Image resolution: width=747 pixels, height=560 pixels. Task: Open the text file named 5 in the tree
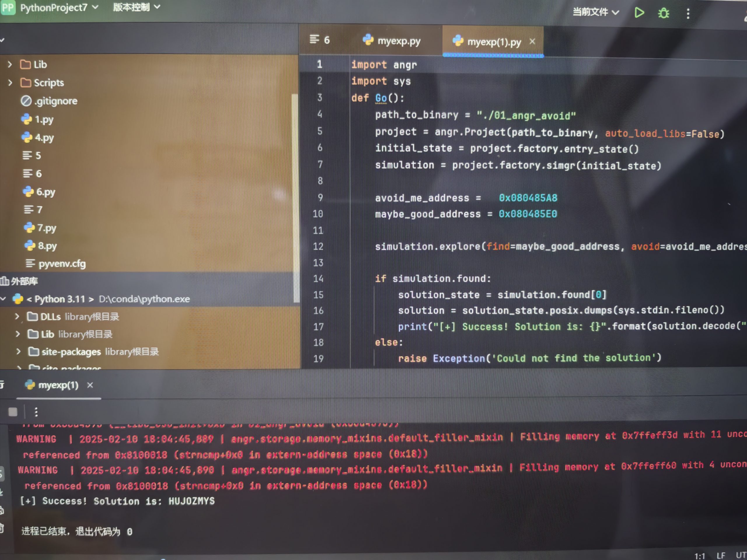pos(32,155)
